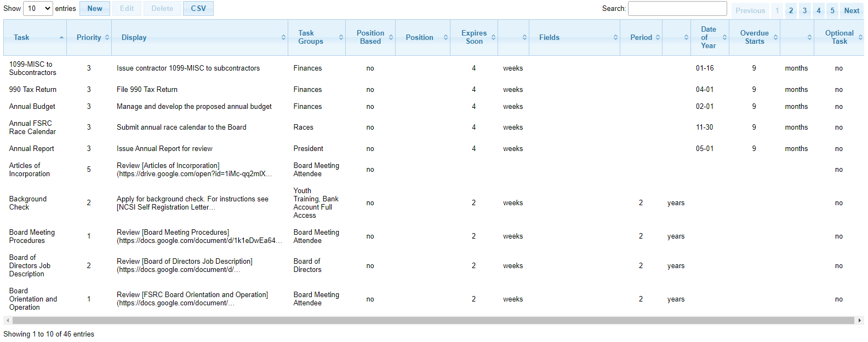The image size is (868, 342).
Task: Go to Previous page
Action: pos(750,10)
